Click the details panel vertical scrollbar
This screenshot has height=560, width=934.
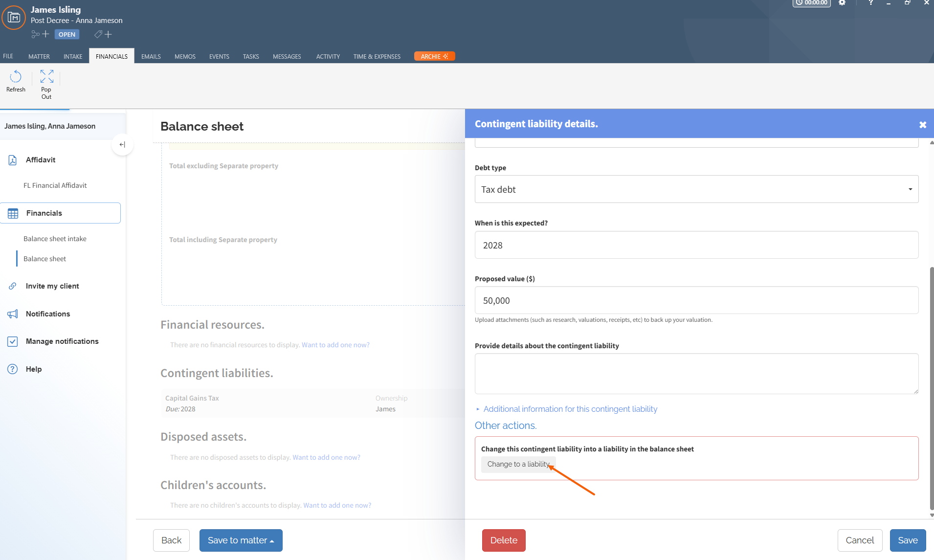(932, 386)
